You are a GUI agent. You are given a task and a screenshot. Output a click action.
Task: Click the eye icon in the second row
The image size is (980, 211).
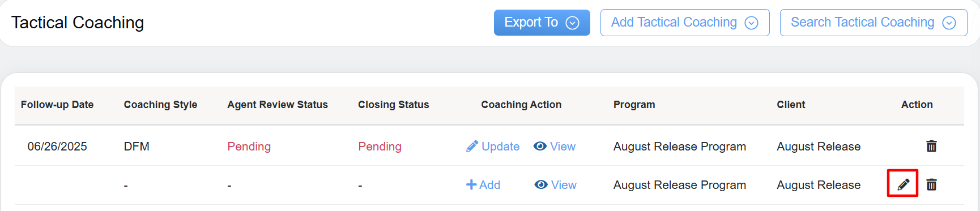click(541, 185)
